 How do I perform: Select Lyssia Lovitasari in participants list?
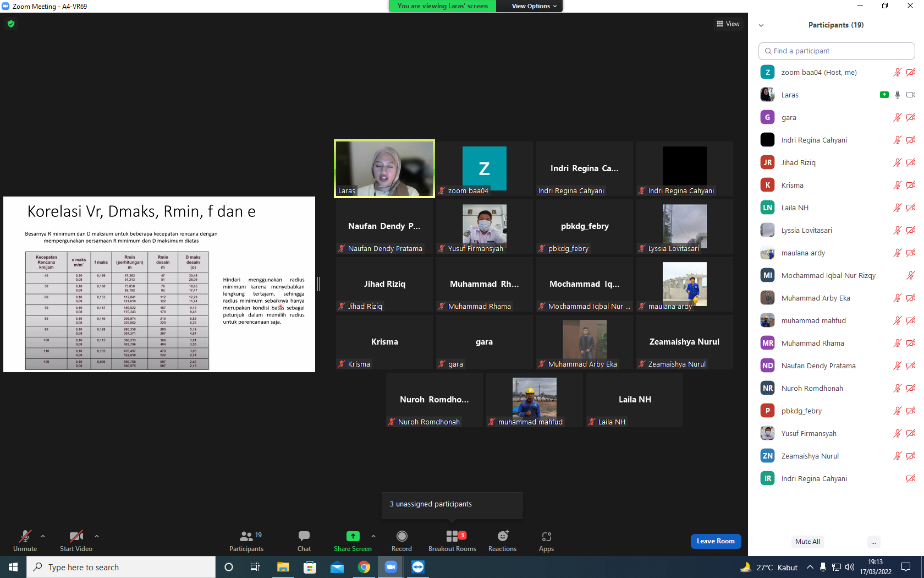tap(837, 230)
